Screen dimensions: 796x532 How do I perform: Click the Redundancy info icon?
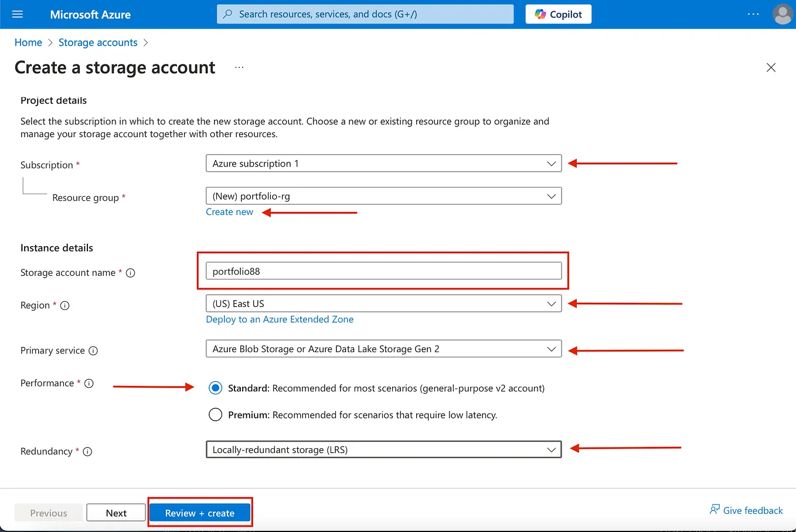point(87,452)
